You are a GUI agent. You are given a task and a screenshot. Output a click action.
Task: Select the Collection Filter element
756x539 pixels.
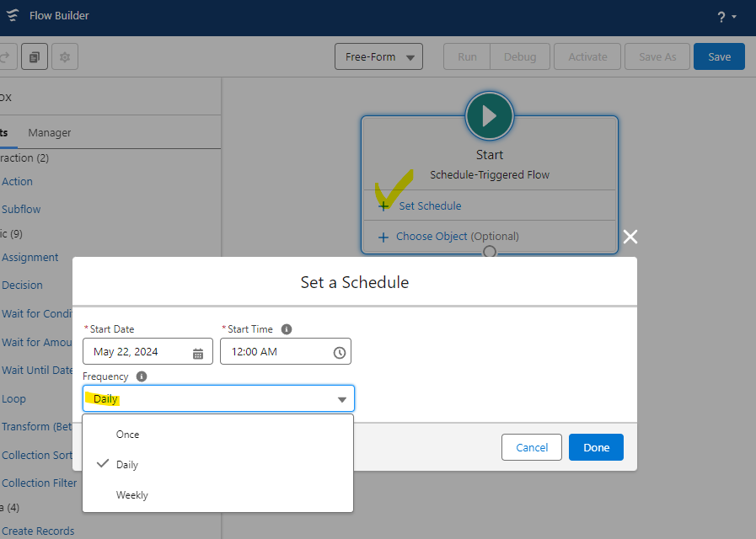[39, 483]
